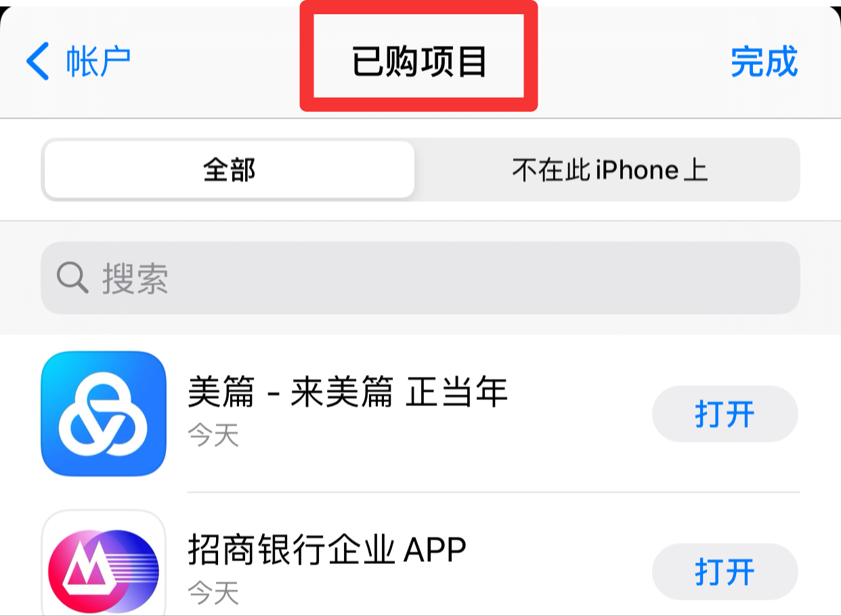Tap the blue back chevron arrow
Screen dimensions: 841x616
pos(38,62)
